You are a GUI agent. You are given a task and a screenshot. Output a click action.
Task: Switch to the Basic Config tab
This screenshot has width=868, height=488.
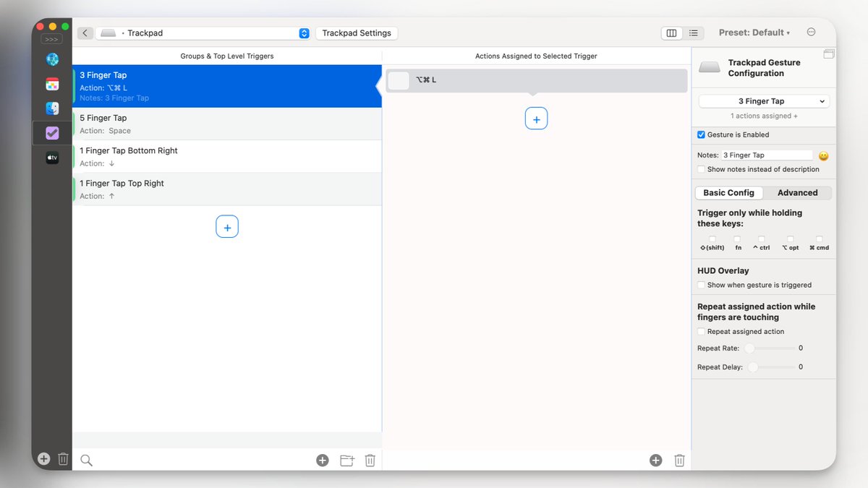[x=728, y=193]
